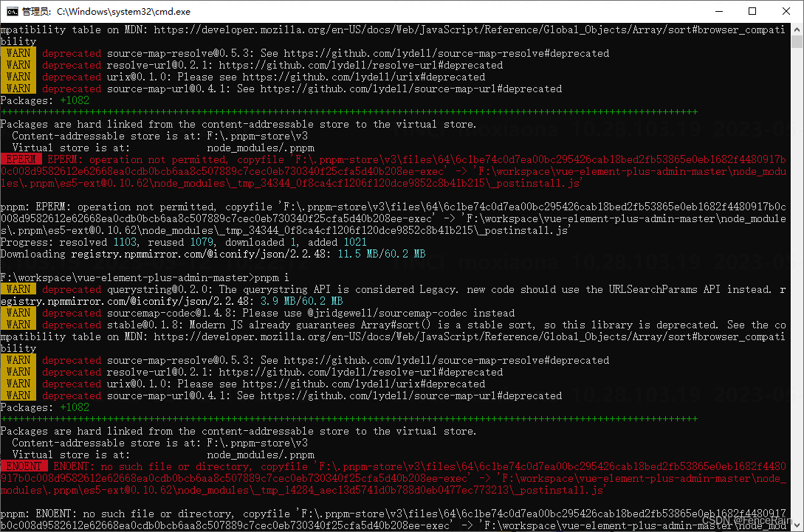This screenshot has height=532, width=804.
Task: Click the '11.5 MB/60.2 MB' download progress
Action: (382, 254)
